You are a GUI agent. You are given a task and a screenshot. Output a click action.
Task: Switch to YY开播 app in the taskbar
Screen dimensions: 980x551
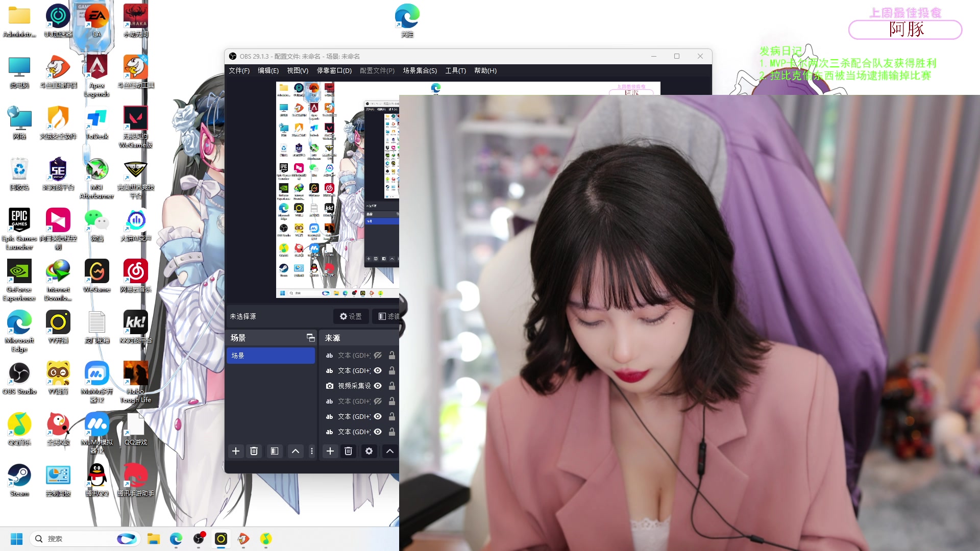click(221, 539)
